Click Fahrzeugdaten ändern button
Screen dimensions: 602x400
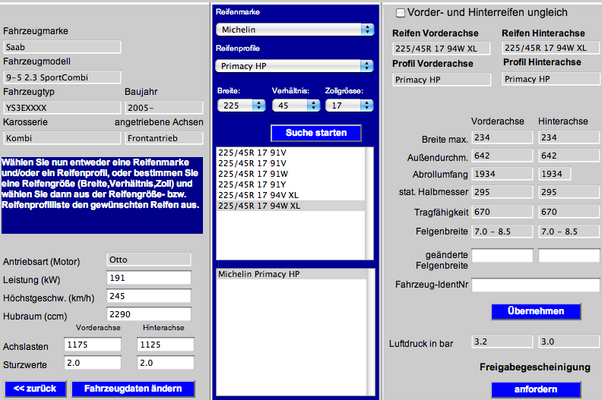pyautogui.click(x=133, y=389)
